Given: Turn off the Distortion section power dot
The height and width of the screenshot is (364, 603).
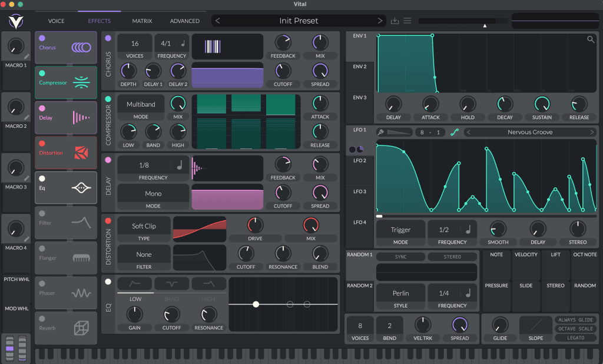Looking at the screenshot, I should (x=108, y=221).
